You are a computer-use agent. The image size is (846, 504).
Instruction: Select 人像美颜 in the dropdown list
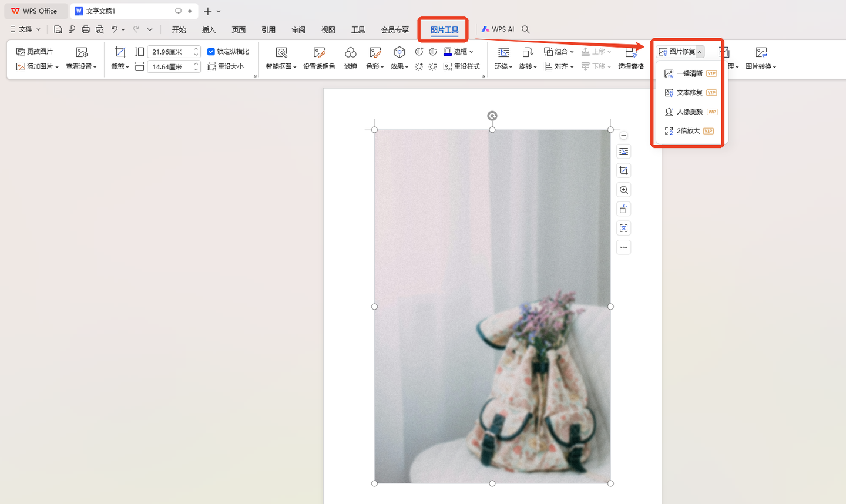tap(689, 112)
